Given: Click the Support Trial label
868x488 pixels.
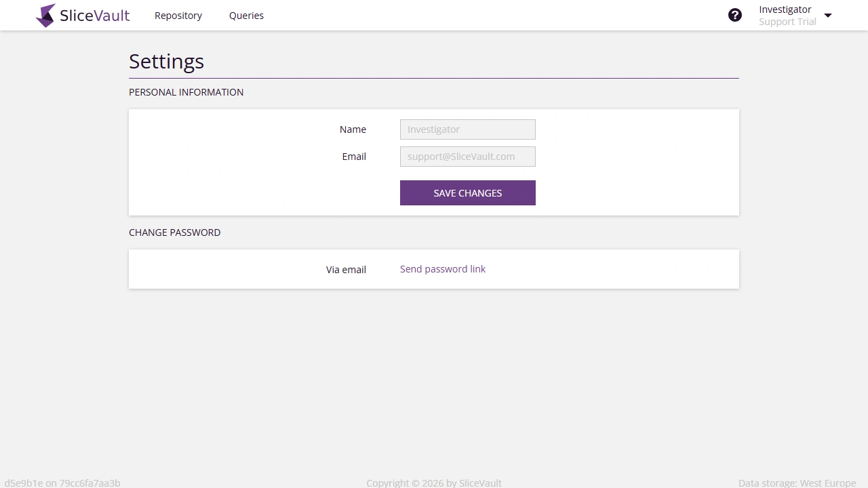Looking at the screenshot, I should (787, 21).
